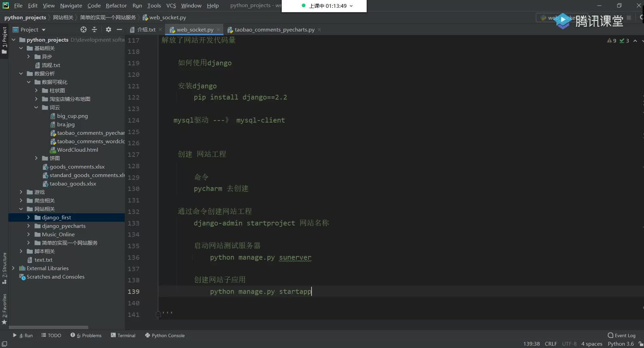
Task: Click python_projects breadcrumb
Action: 25,17
